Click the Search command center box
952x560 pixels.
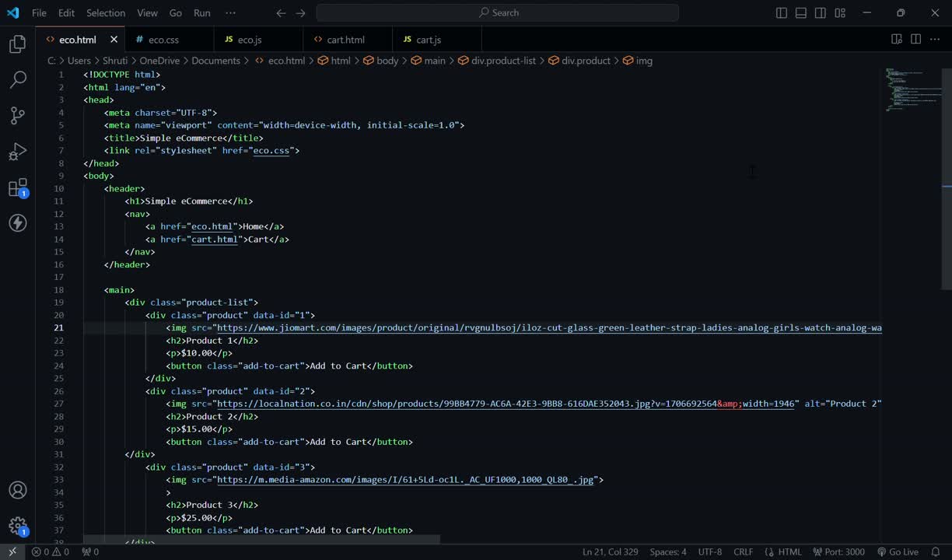coord(498,13)
